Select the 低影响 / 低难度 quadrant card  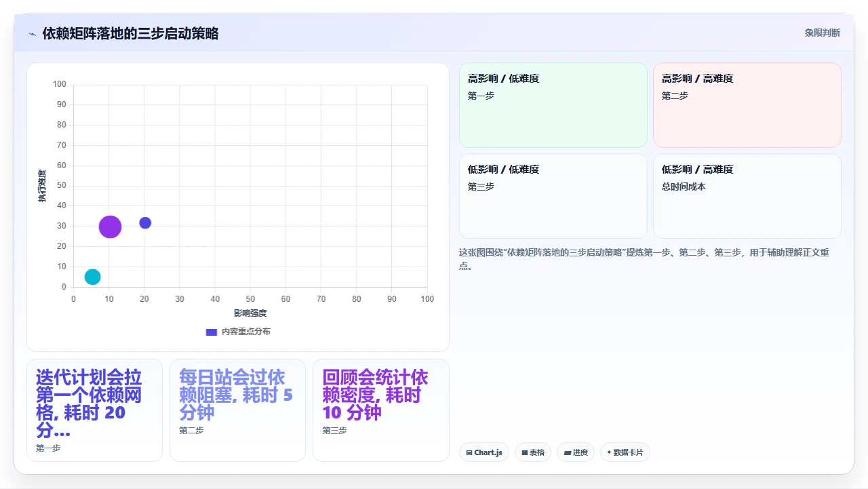[x=553, y=196]
